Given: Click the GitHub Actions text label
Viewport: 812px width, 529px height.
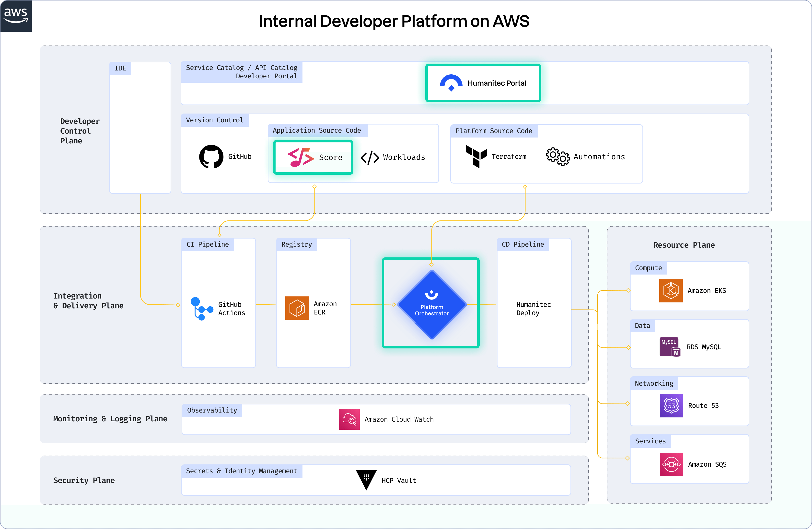Looking at the screenshot, I should [231, 309].
